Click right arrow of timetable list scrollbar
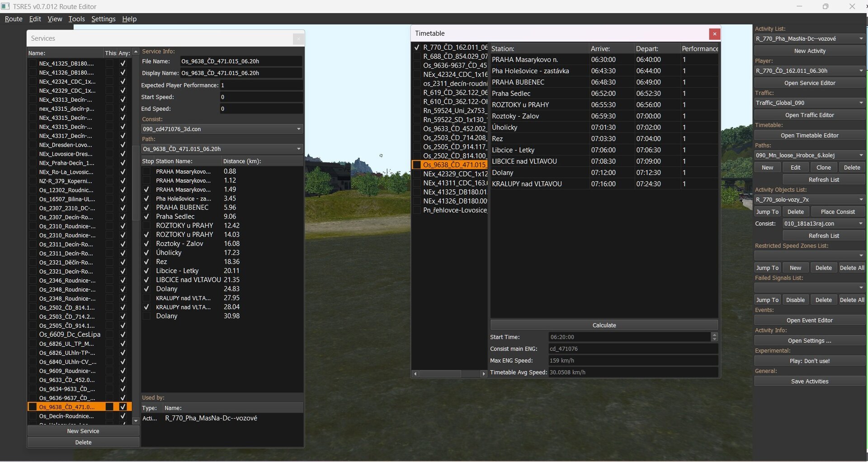Image resolution: width=868 pixels, height=462 pixels. (483, 374)
